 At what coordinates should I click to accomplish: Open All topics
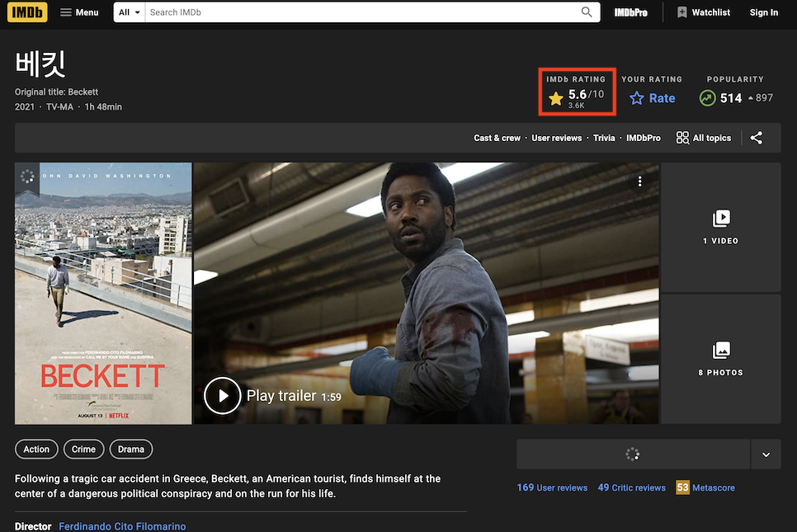pos(704,138)
